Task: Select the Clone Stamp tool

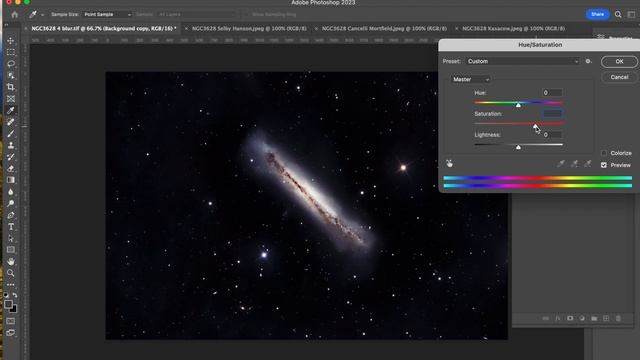Action: point(11,145)
